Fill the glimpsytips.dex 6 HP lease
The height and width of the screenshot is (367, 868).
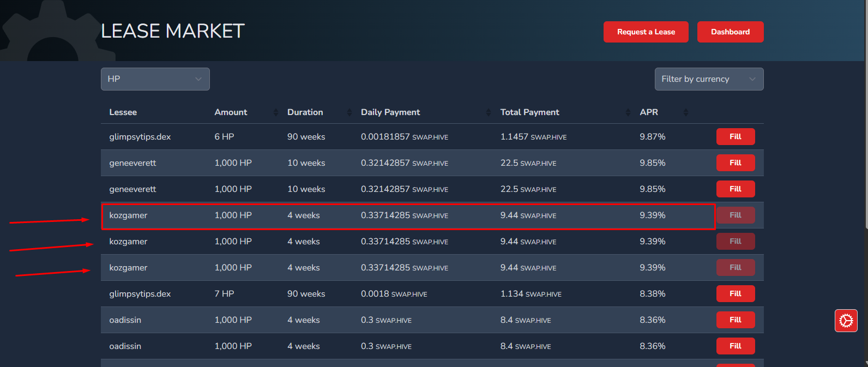[x=735, y=137]
